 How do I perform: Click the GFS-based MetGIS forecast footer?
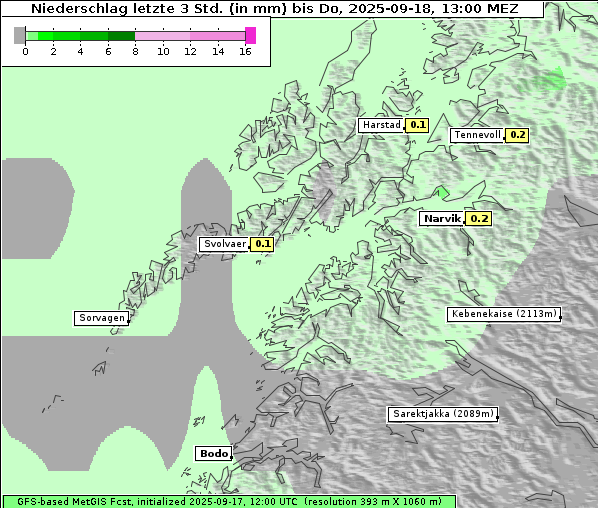[x=229, y=501]
